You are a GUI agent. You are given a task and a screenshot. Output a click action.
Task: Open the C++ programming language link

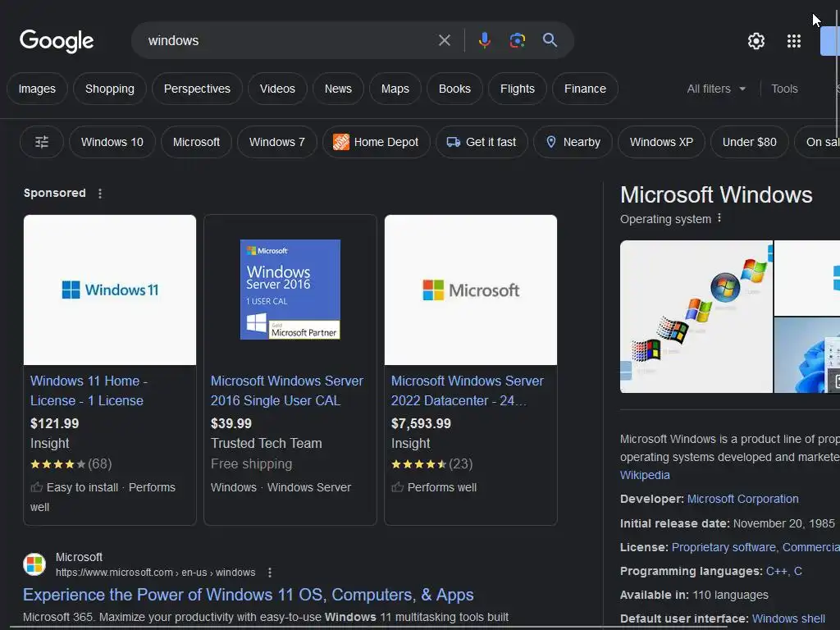coord(776,571)
